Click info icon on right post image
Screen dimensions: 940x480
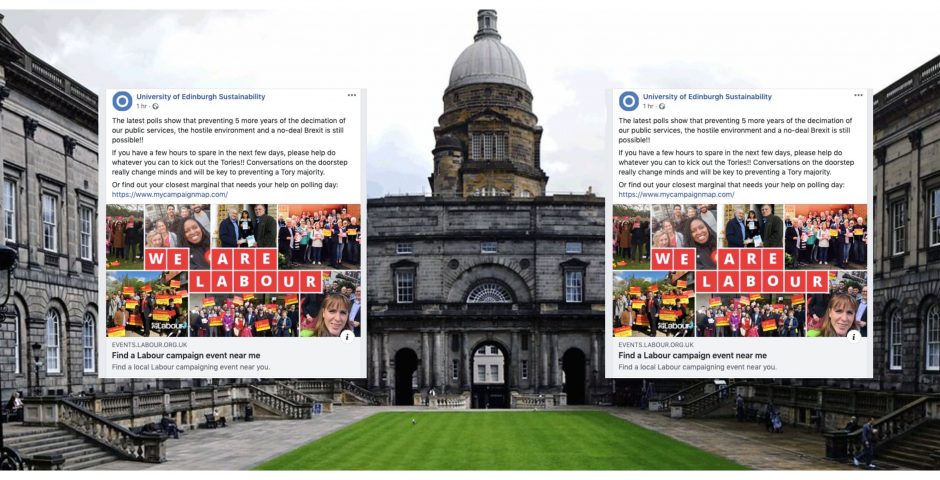[854, 336]
